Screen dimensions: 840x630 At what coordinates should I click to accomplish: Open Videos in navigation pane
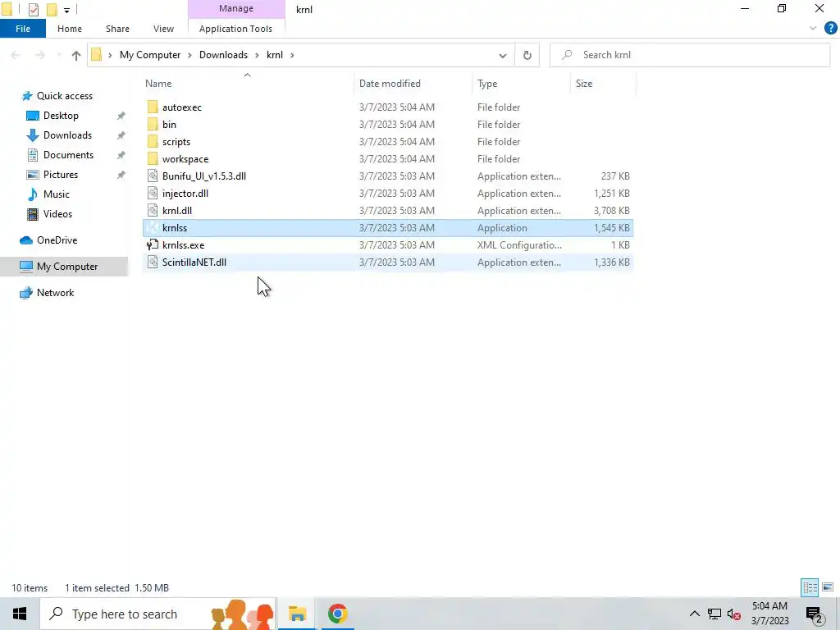57,214
